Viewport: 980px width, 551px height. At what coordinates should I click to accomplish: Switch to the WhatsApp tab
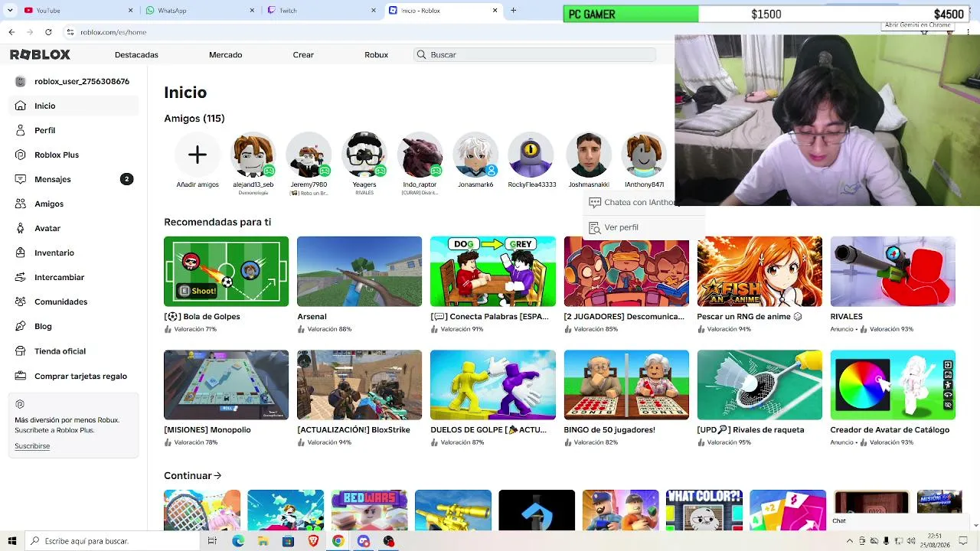pos(201,11)
